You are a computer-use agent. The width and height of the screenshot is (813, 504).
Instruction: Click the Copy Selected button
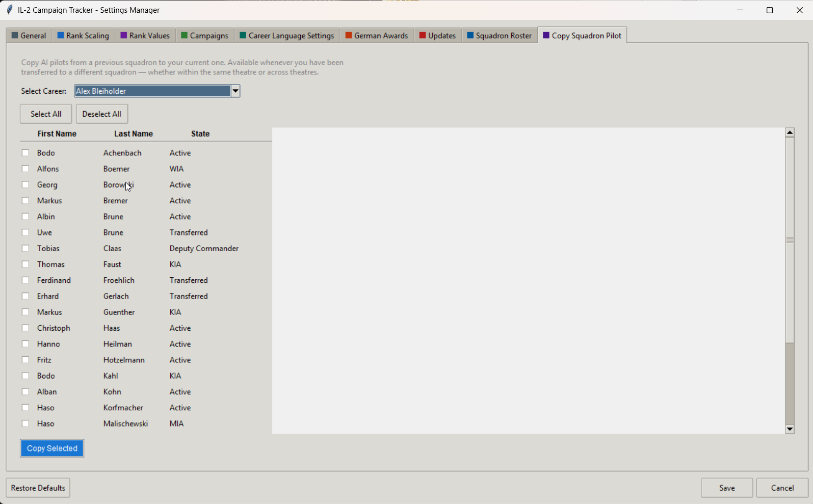(52, 448)
